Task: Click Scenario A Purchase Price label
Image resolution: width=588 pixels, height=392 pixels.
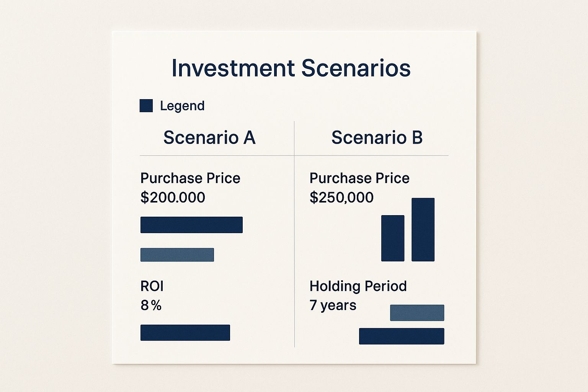Action: (x=190, y=178)
